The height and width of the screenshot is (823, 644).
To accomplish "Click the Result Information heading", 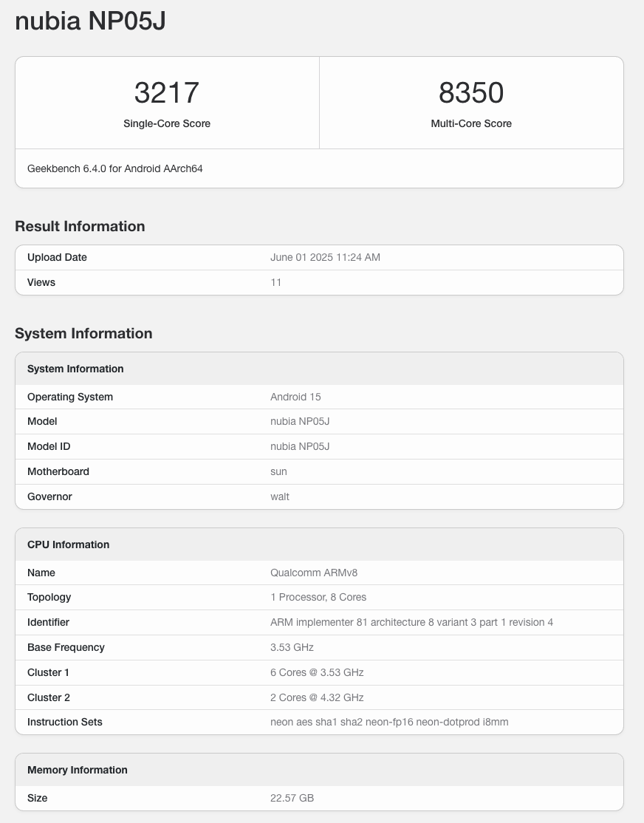I will pyautogui.click(x=80, y=226).
